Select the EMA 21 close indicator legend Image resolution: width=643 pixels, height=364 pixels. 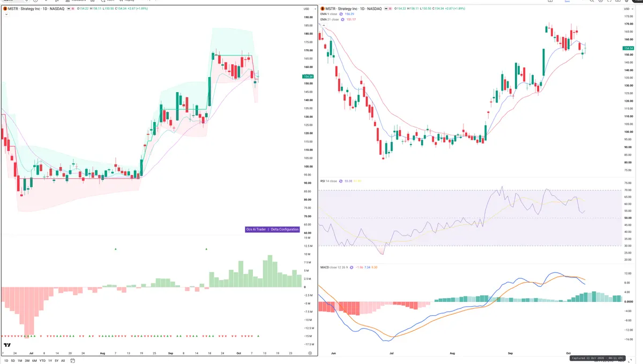(x=330, y=19)
